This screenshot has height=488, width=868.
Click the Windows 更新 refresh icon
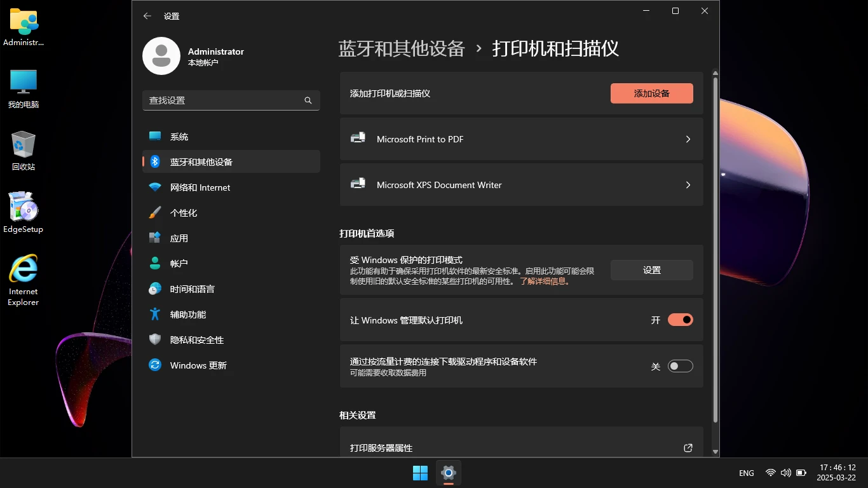tap(155, 365)
